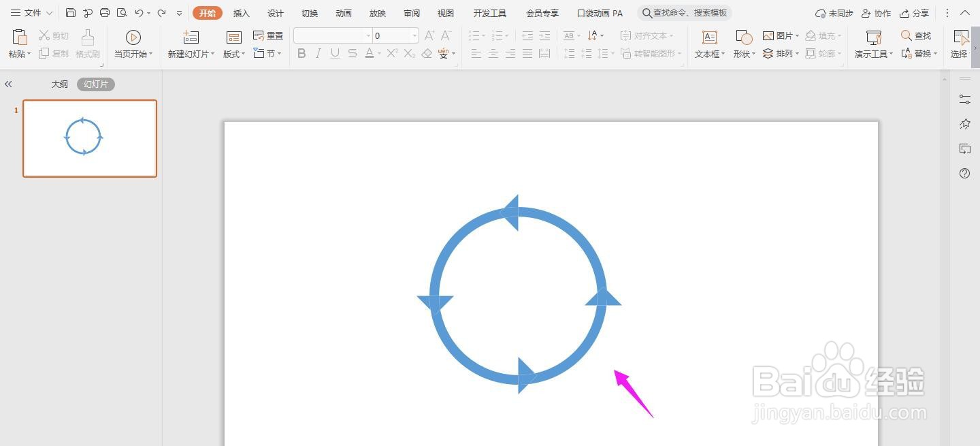Start slideshow from current page icon

[x=133, y=37]
